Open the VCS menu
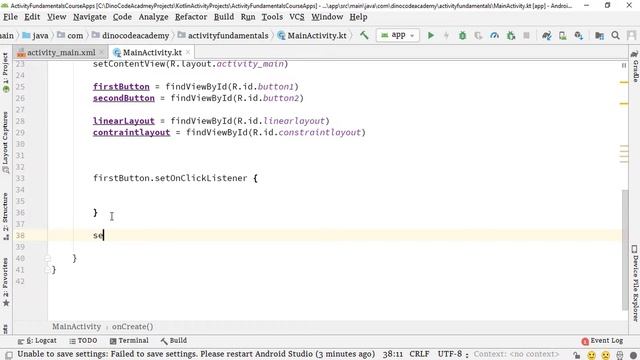This screenshot has height=360, width=640. coord(297,17)
